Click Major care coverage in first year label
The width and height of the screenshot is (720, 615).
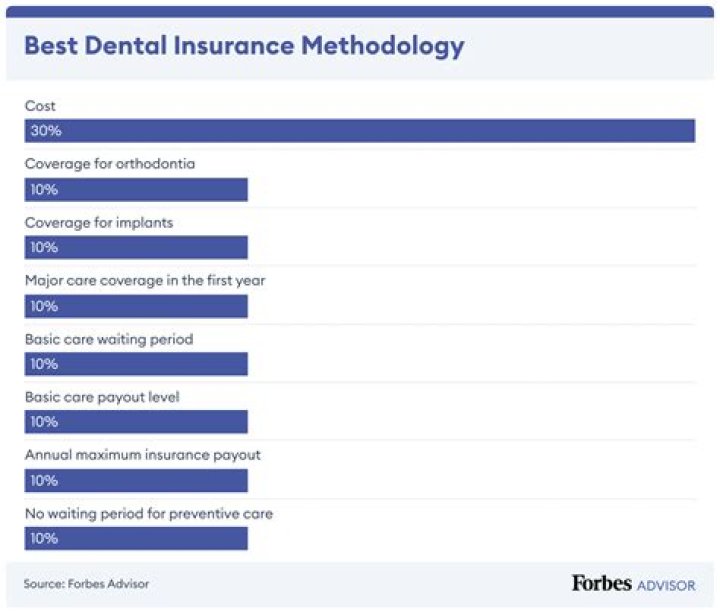[144, 281]
